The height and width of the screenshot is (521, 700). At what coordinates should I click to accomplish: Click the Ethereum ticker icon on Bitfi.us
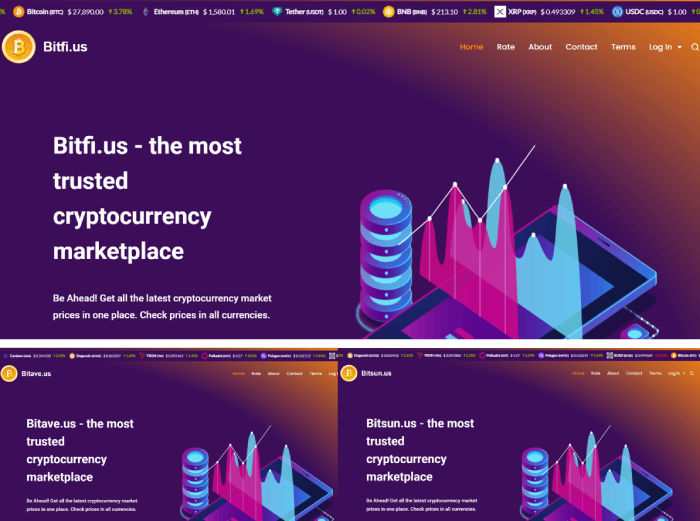point(146,12)
